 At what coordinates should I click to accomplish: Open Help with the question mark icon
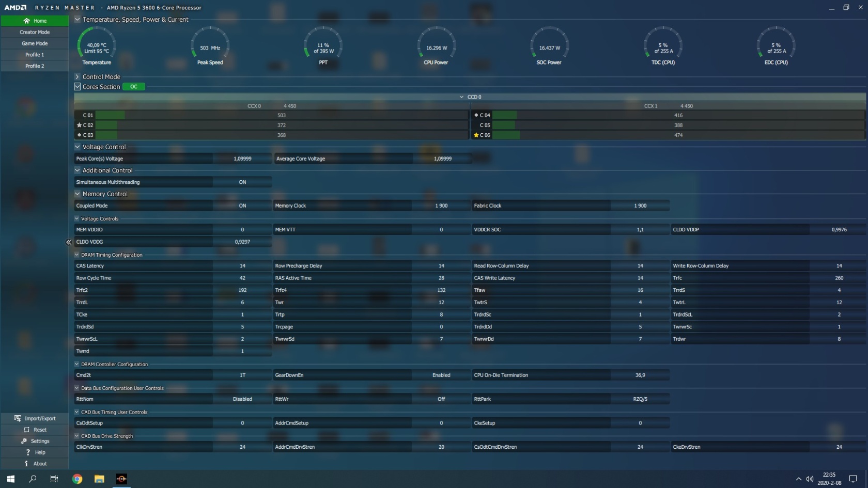coord(28,452)
